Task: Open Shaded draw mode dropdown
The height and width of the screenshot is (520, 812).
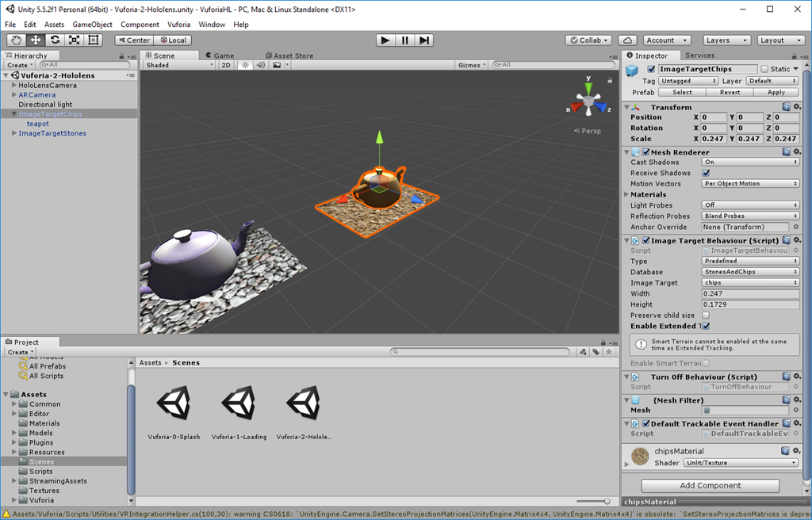Action: [179, 65]
